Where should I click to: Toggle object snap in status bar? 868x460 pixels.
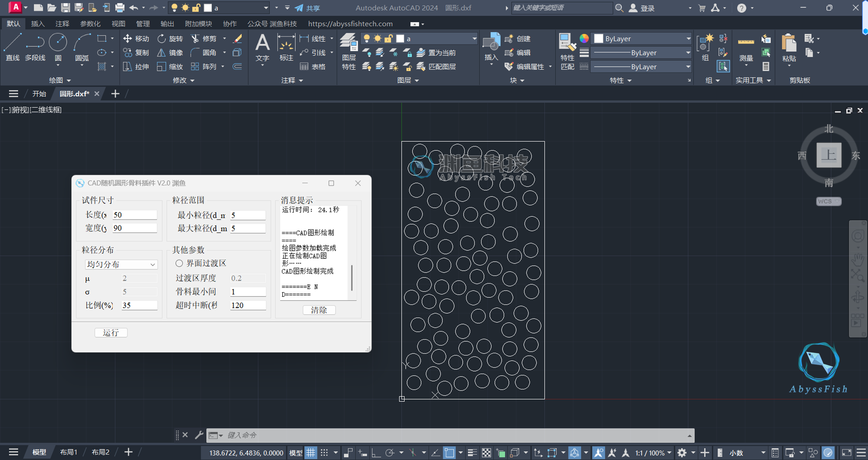(x=449, y=453)
